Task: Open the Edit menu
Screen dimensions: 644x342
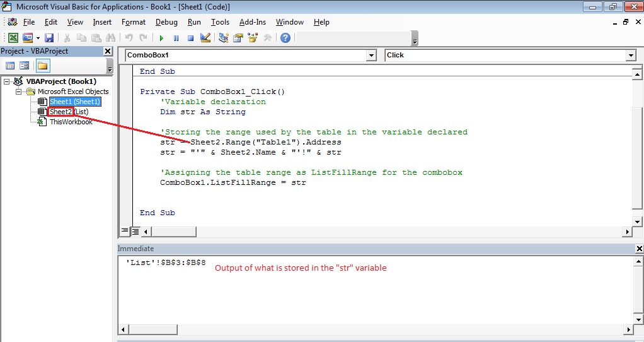Action: (51, 22)
